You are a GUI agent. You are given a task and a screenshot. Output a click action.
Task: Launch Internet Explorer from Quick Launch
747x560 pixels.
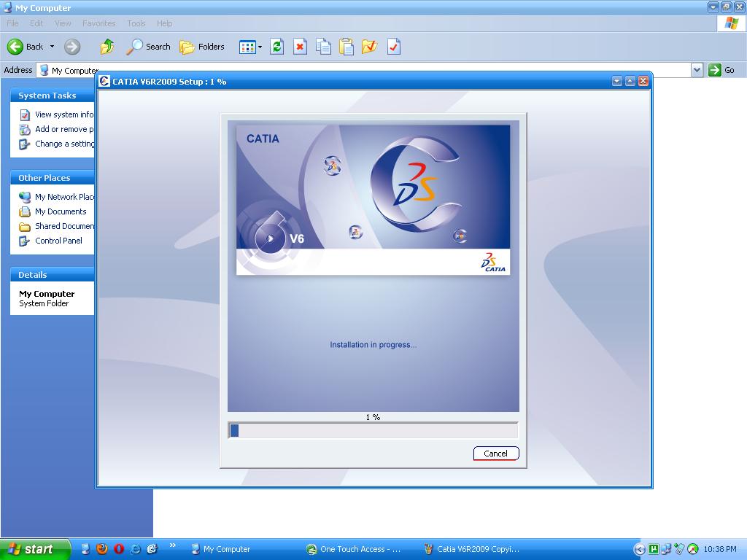pyautogui.click(x=135, y=549)
